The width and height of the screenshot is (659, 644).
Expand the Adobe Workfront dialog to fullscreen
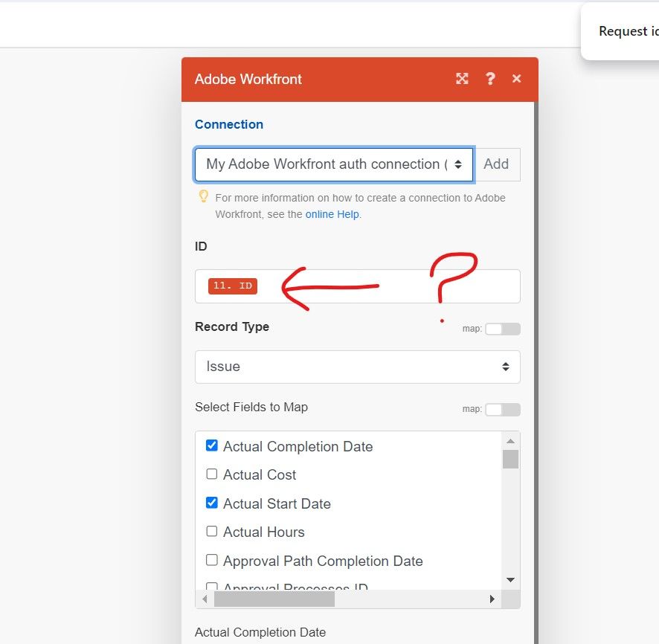(x=462, y=79)
